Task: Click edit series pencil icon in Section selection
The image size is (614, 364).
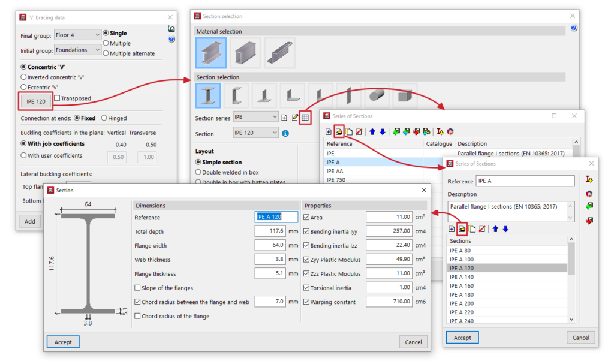Action: coord(295,118)
